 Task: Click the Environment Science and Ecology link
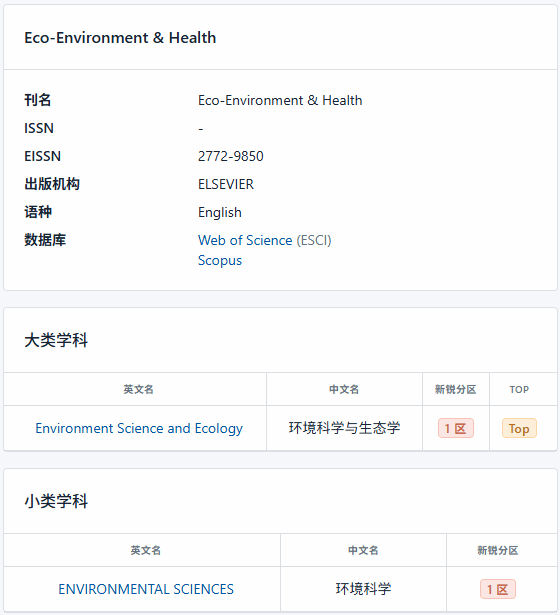point(139,428)
